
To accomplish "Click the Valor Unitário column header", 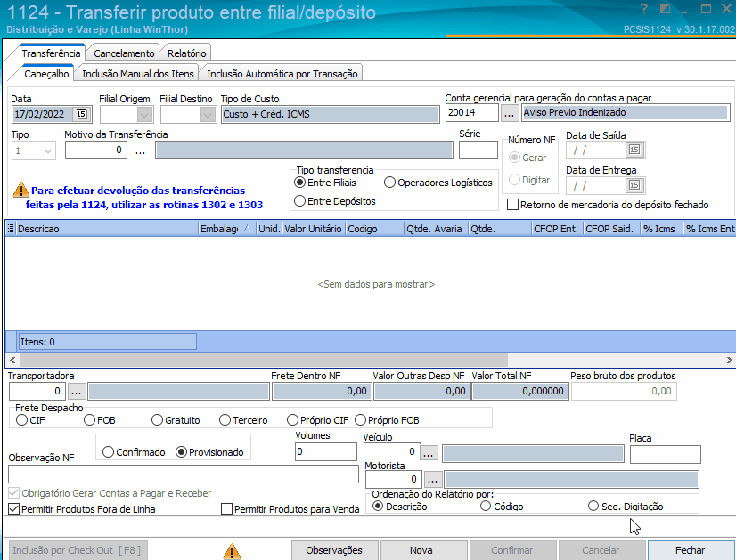I will point(314,229).
